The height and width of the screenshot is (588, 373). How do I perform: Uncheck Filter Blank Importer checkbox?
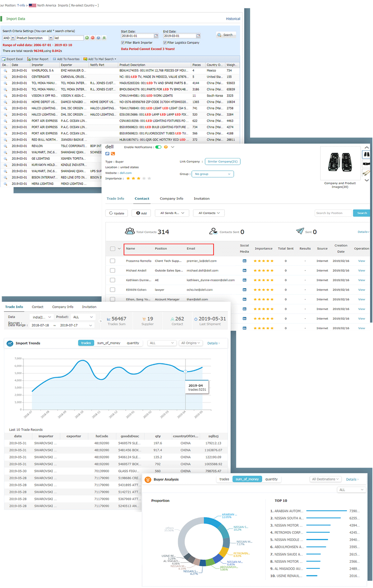pos(123,43)
